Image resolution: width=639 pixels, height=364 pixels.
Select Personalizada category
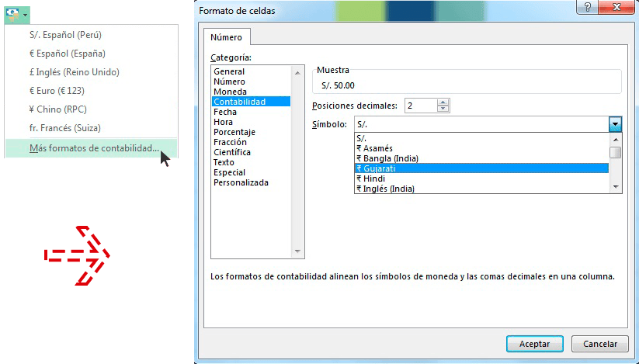251,182
